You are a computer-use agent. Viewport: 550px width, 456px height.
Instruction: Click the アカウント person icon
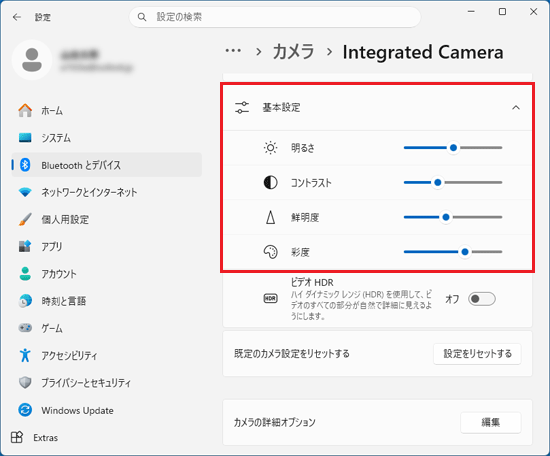click(x=25, y=274)
